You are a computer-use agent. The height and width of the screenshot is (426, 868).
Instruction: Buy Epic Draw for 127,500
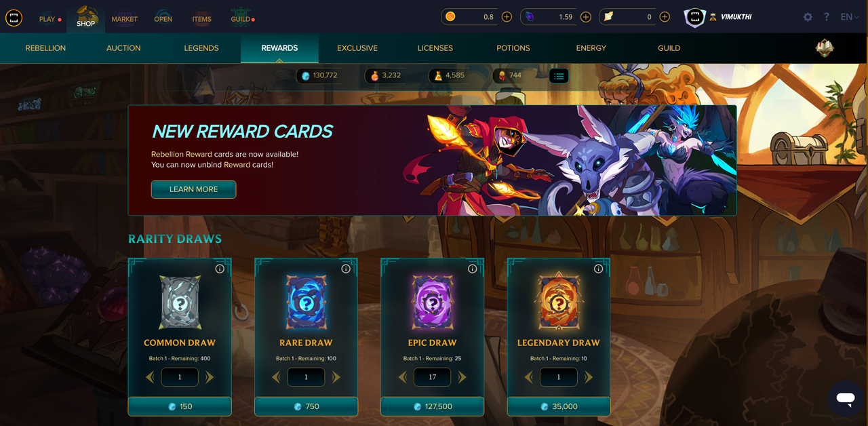pyautogui.click(x=433, y=406)
